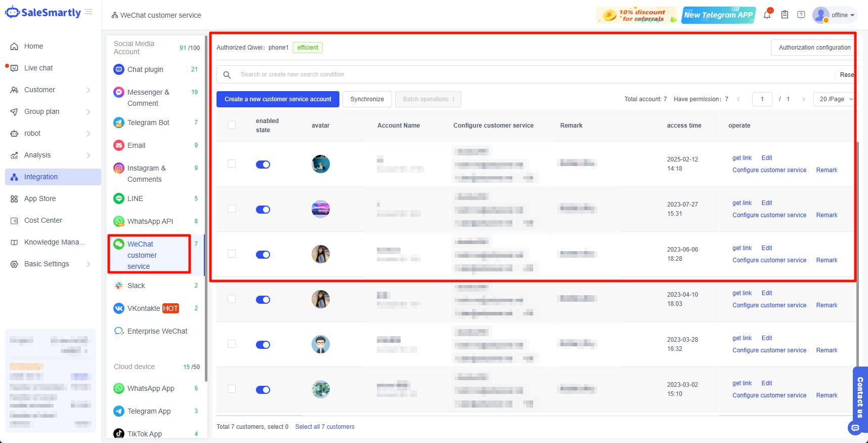
Task: Click Configure customer service for 2023-04-10 row
Action: coord(769,305)
